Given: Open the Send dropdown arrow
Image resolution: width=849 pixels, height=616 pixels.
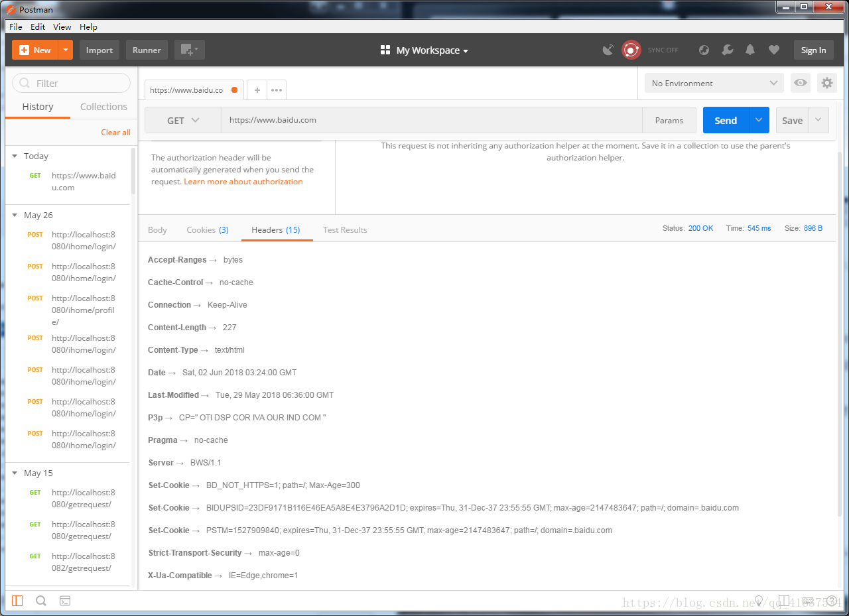Looking at the screenshot, I should click(759, 120).
